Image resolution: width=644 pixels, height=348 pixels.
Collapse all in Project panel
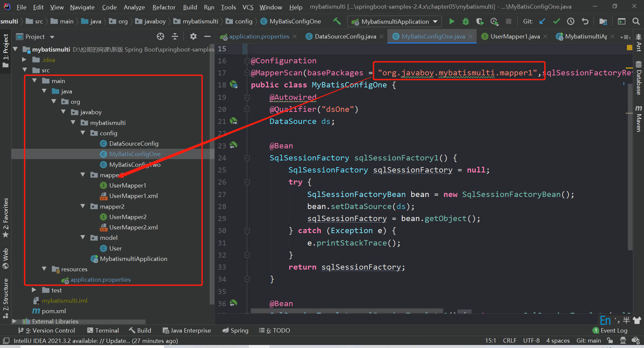(175, 37)
